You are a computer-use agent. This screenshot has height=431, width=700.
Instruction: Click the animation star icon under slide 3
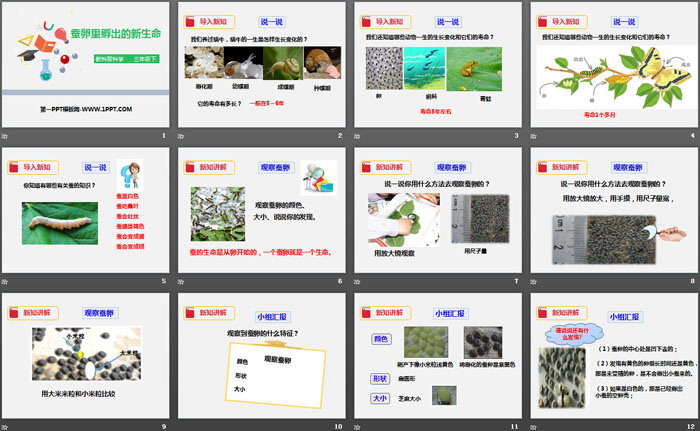pyautogui.click(x=357, y=136)
